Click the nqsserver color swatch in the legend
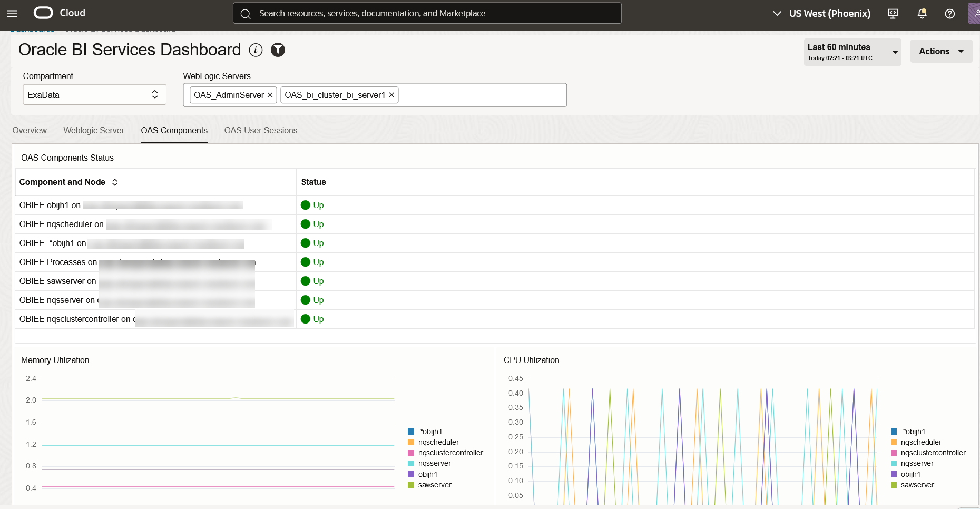Image resolution: width=980 pixels, height=509 pixels. (410, 463)
